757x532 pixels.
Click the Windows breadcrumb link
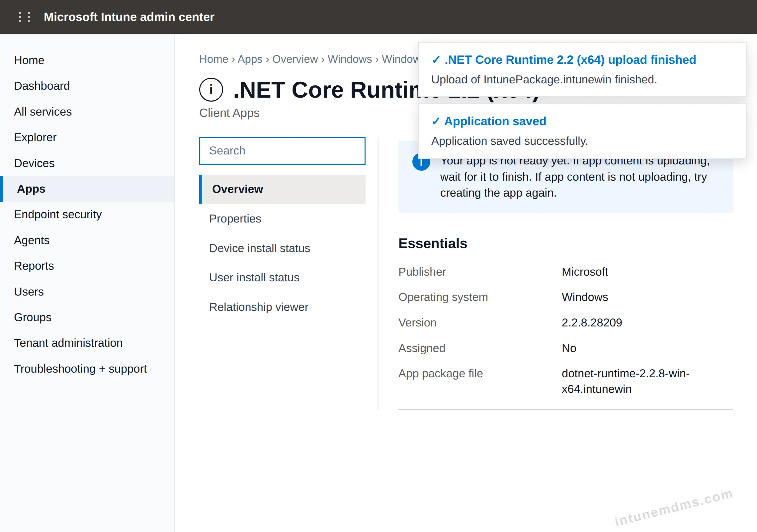click(x=350, y=59)
